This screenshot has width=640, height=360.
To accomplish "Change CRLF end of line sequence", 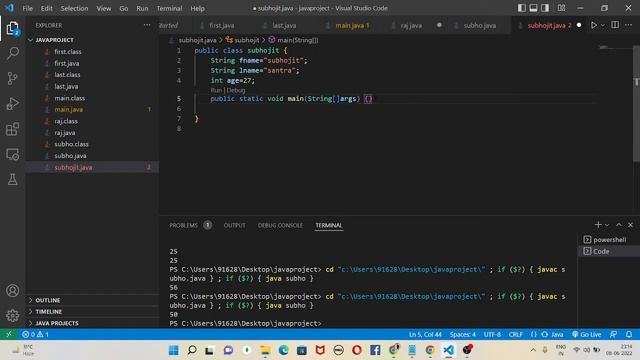I will [x=516, y=334].
